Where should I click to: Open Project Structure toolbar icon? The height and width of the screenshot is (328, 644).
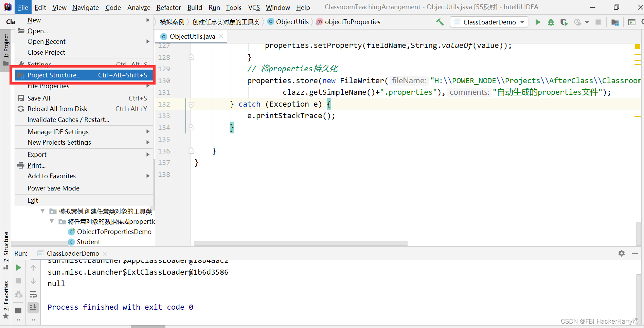coord(615,22)
